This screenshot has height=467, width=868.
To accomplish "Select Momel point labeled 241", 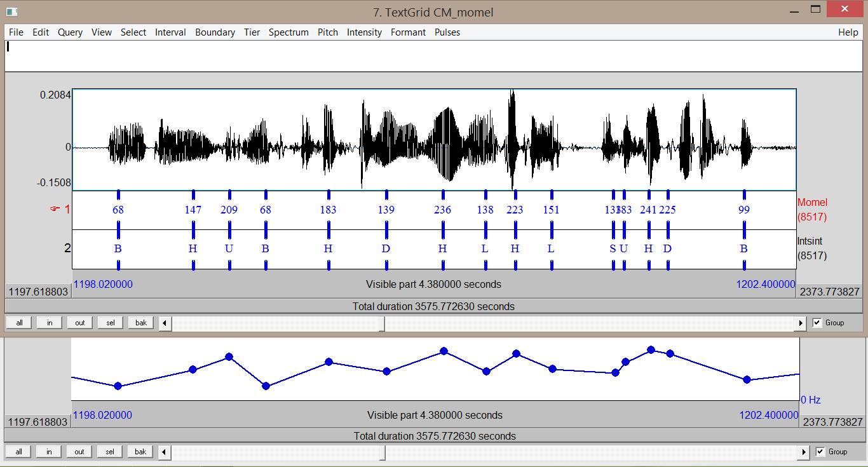I will tap(649, 210).
